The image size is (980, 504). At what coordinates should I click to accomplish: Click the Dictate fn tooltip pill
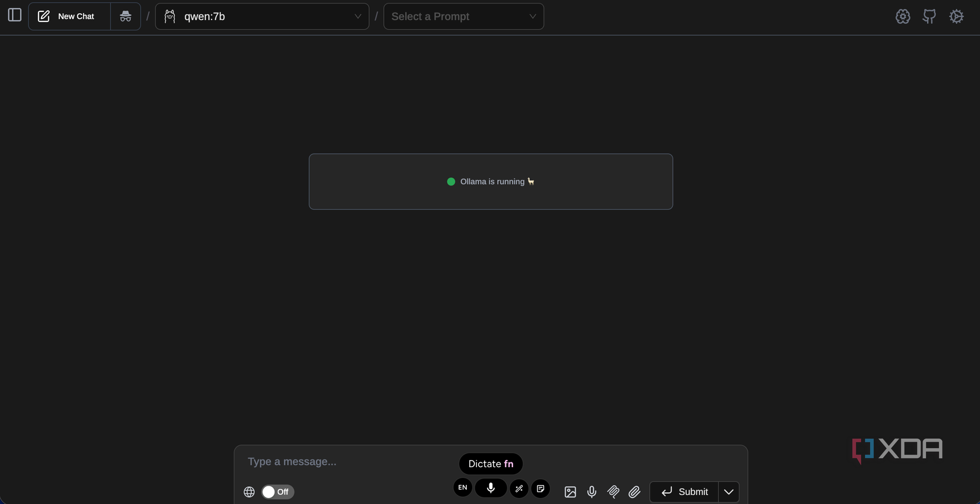[491, 464]
